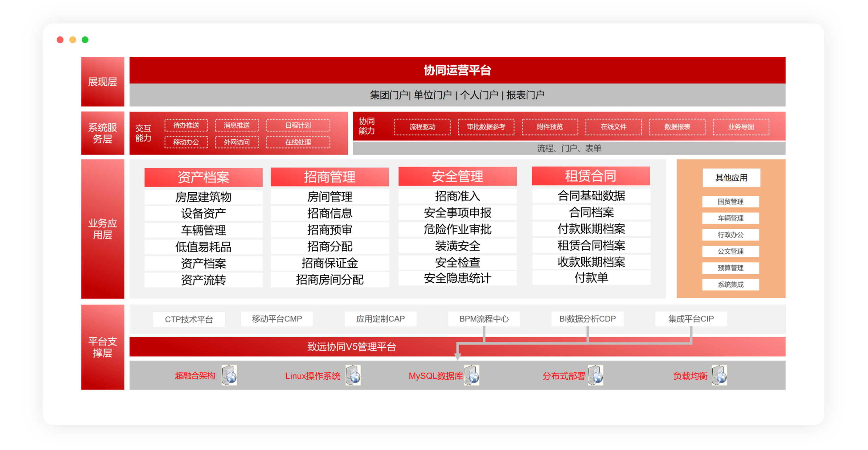868x450 pixels.
Task: Open the 安全管理 module header
Action: tap(458, 176)
